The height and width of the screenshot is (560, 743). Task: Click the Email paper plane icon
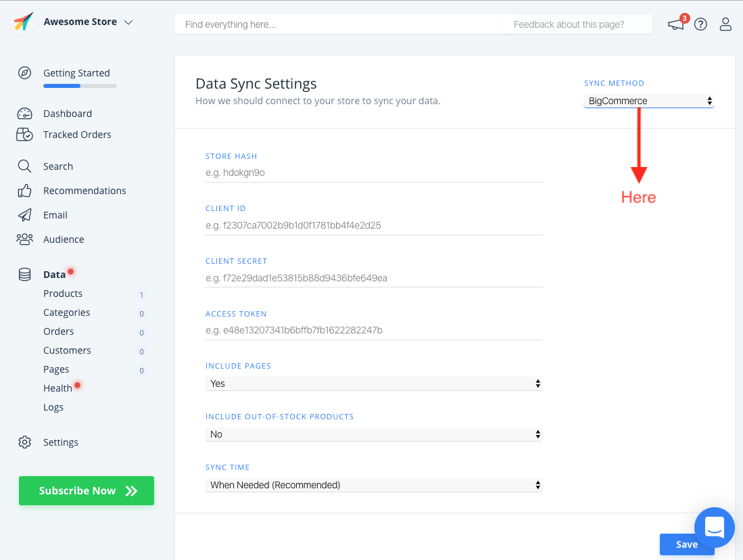click(24, 215)
